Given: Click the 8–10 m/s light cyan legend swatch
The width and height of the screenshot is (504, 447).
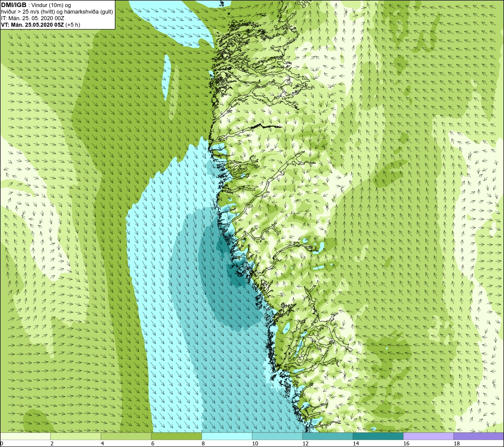Looking at the screenshot, I should pos(227,436).
